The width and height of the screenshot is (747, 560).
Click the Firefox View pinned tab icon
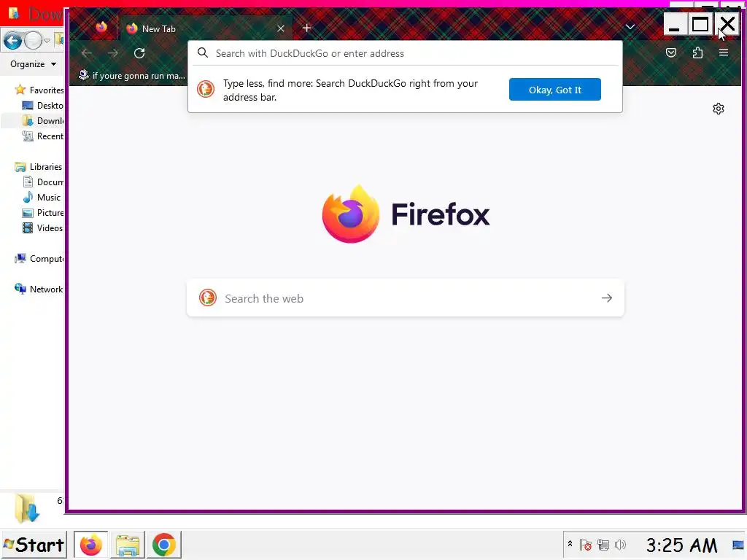tap(101, 28)
